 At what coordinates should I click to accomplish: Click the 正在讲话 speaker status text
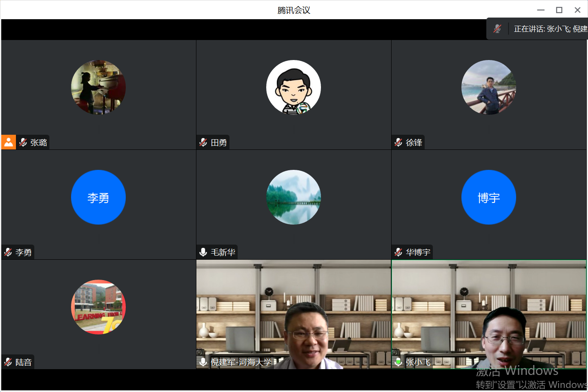550,29
